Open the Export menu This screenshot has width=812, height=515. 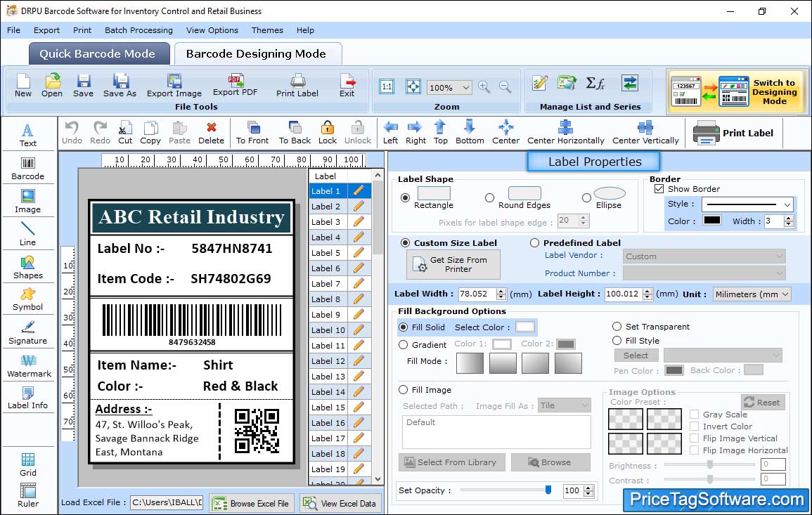(x=46, y=30)
